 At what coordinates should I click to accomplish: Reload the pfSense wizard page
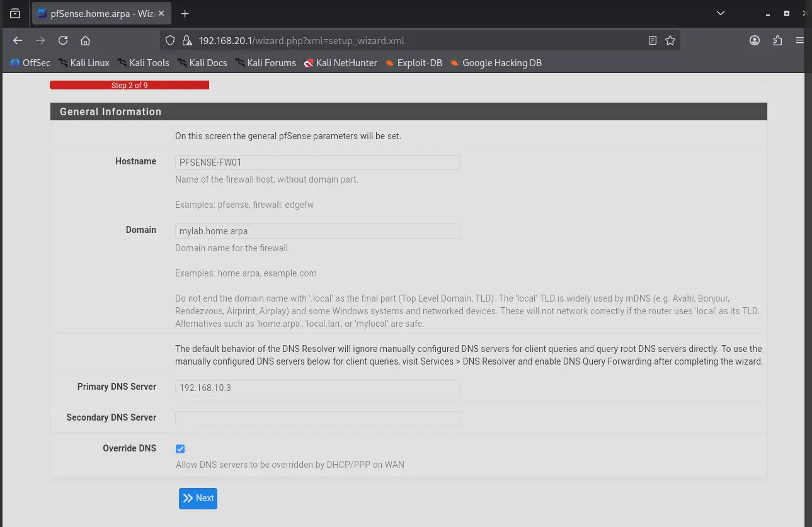click(63, 40)
